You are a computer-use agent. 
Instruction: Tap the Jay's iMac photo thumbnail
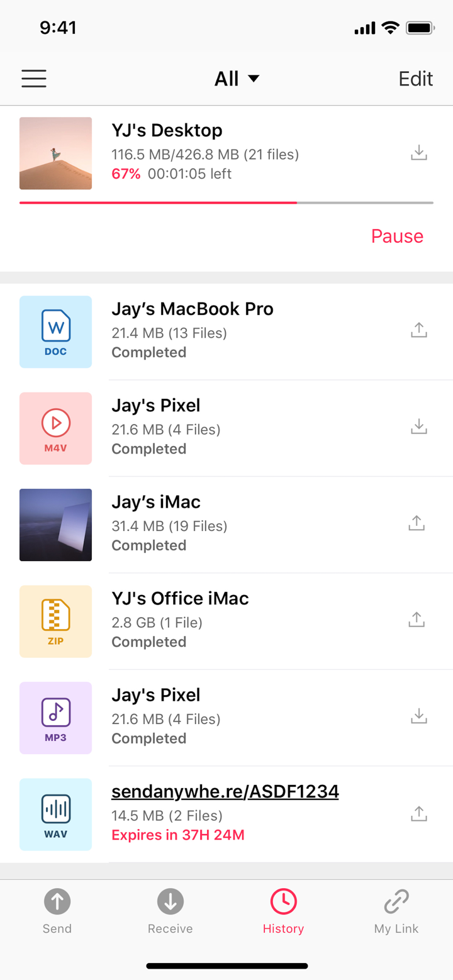click(55, 525)
